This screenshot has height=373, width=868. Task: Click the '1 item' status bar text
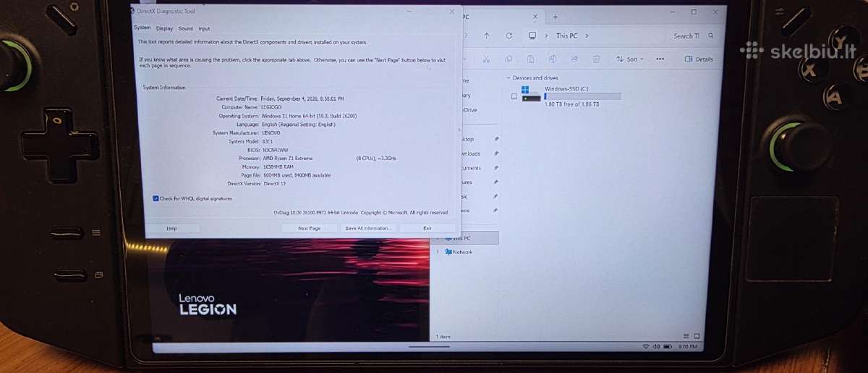pos(443,337)
